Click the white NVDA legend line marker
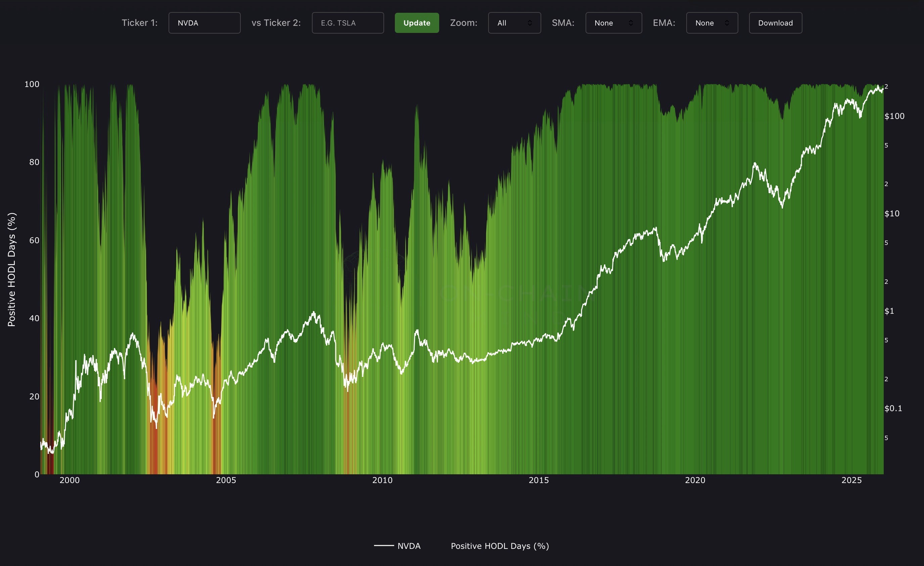 tap(384, 546)
